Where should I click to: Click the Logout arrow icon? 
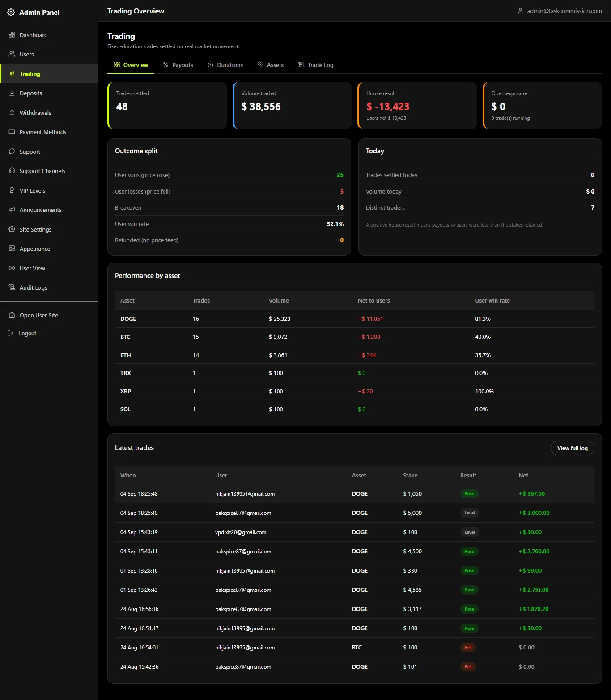[11, 333]
